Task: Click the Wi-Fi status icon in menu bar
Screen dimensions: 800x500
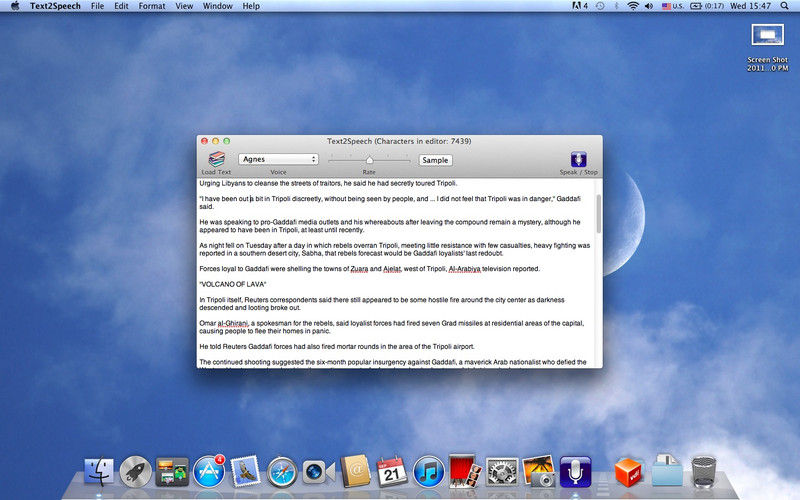Action: pos(633,6)
